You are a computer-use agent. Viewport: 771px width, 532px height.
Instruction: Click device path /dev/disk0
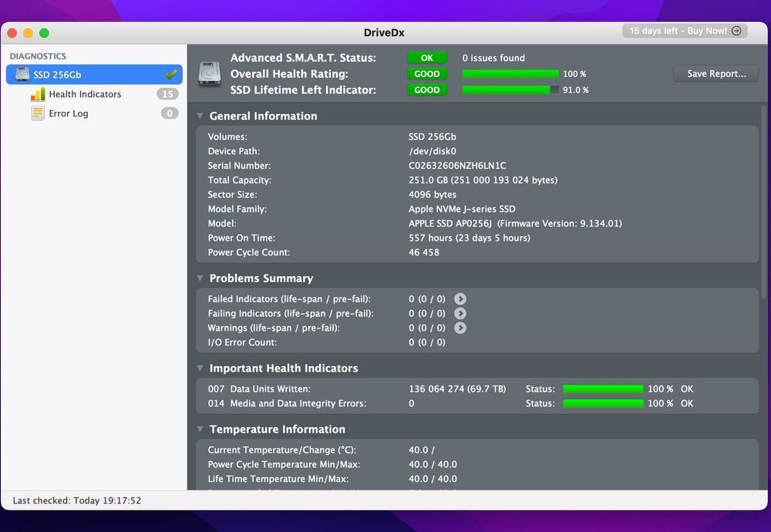433,151
